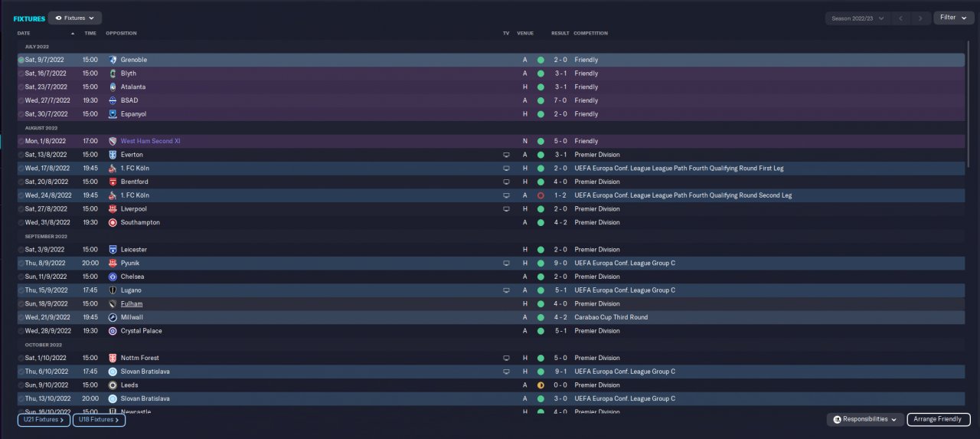The height and width of the screenshot is (439, 980).
Task: Click the Arrange Friendly button
Action: point(938,420)
